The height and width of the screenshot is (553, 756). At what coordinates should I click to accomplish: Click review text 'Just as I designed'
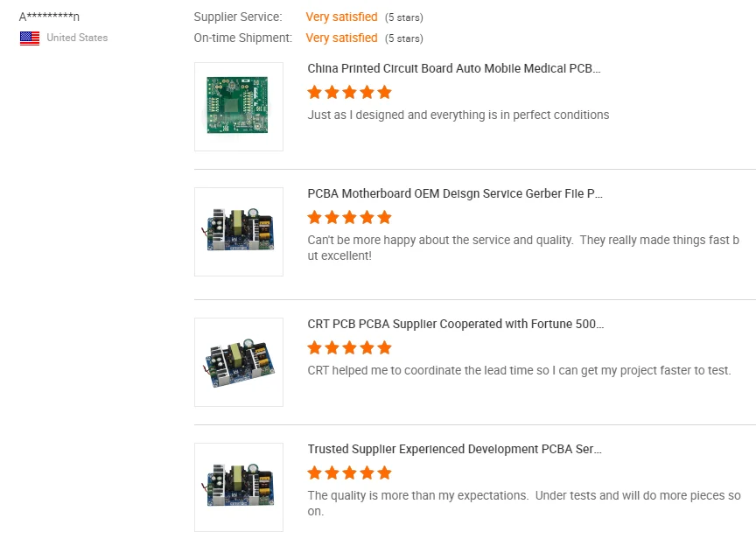[458, 115]
